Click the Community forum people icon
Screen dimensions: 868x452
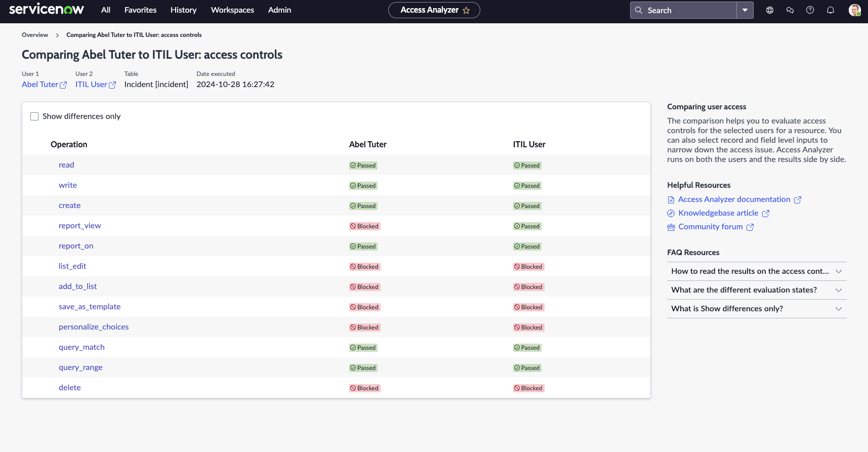point(671,227)
